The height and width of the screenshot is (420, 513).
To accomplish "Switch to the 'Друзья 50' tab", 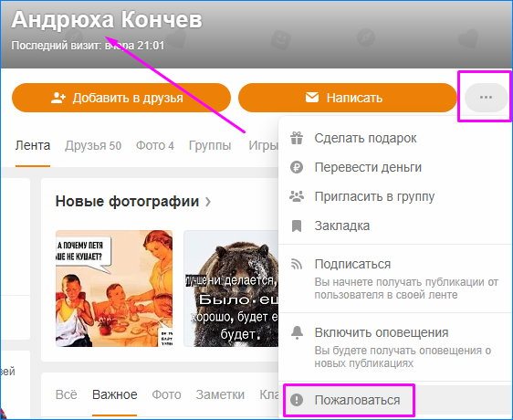I will pyautogui.click(x=93, y=145).
